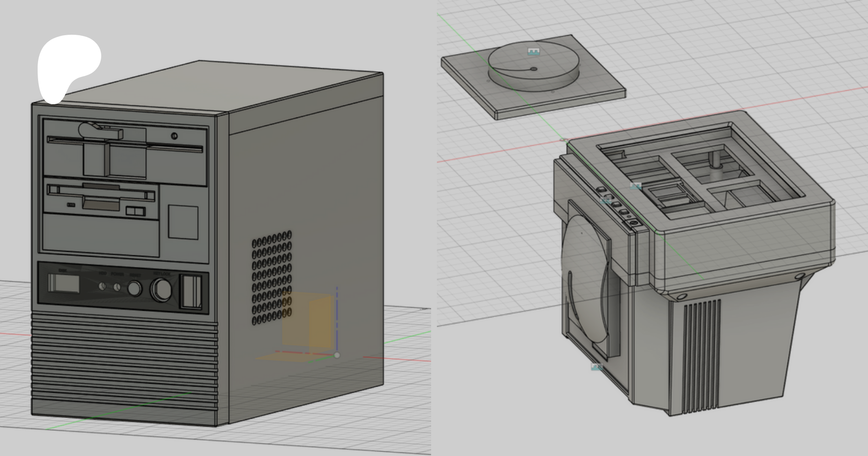
Task: Select the joint icon on the circular disc
Action: (533, 51)
